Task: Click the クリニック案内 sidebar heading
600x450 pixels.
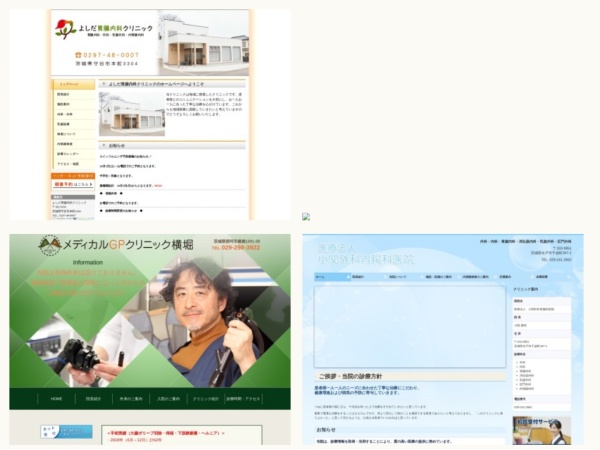Action: click(x=525, y=289)
